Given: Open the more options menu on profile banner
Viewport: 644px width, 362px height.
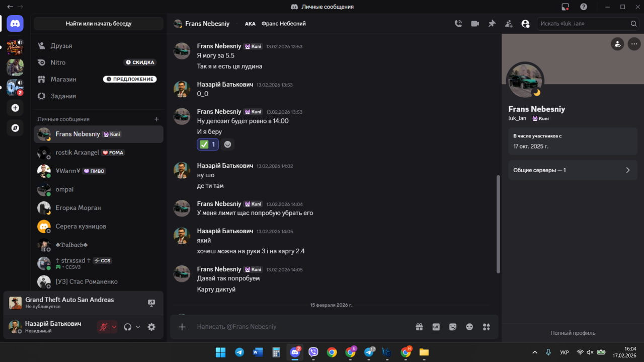Looking at the screenshot, I should click(633, 44).
